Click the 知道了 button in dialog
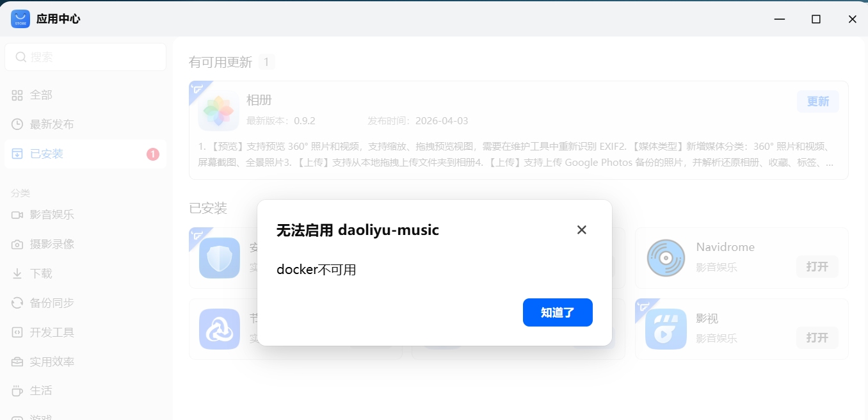868x420 pixels. click(558, 312)
